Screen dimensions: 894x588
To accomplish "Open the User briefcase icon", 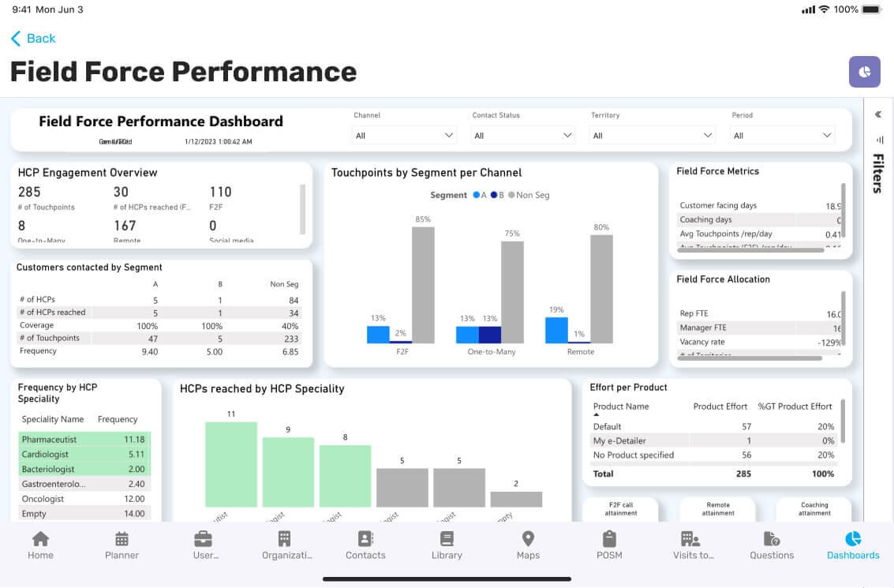I will point(203,538).
